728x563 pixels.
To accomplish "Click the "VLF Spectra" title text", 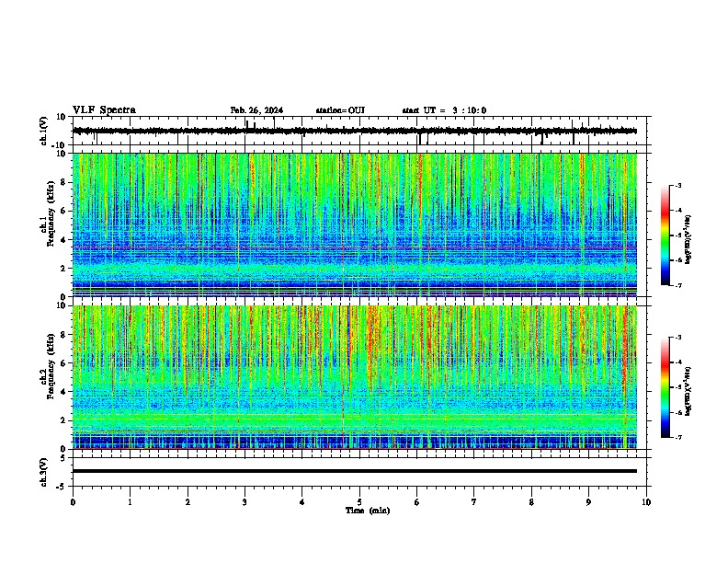I will (104, 109).
